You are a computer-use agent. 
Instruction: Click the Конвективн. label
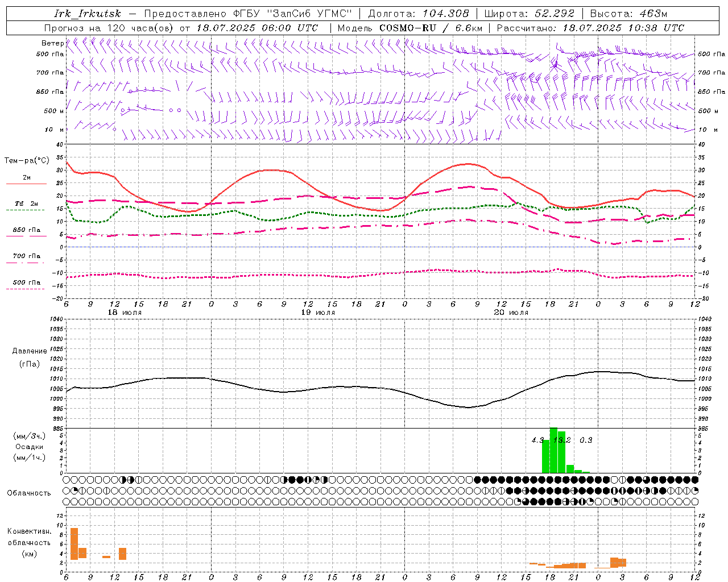pyautogui.click(x=30, y=531)
